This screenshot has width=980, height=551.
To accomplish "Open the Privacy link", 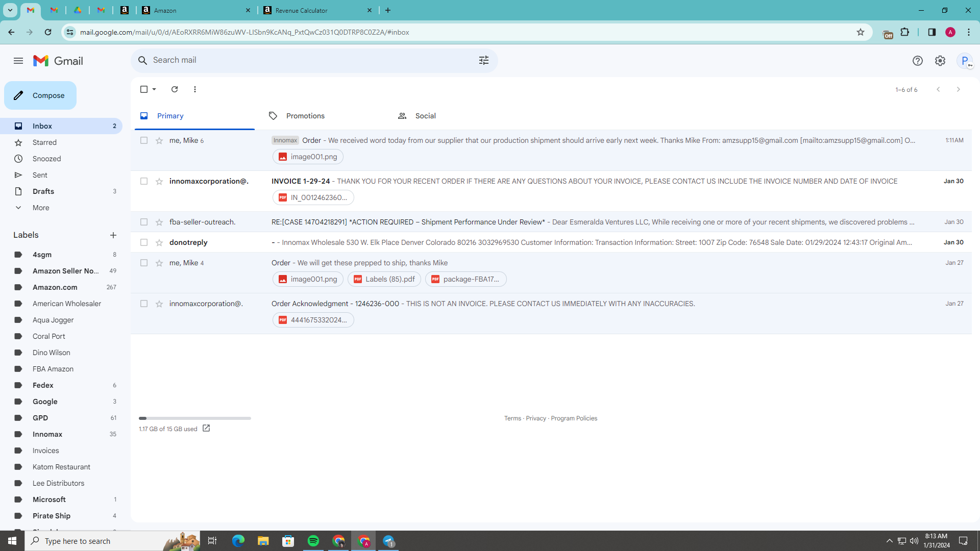I will point(536,418).
